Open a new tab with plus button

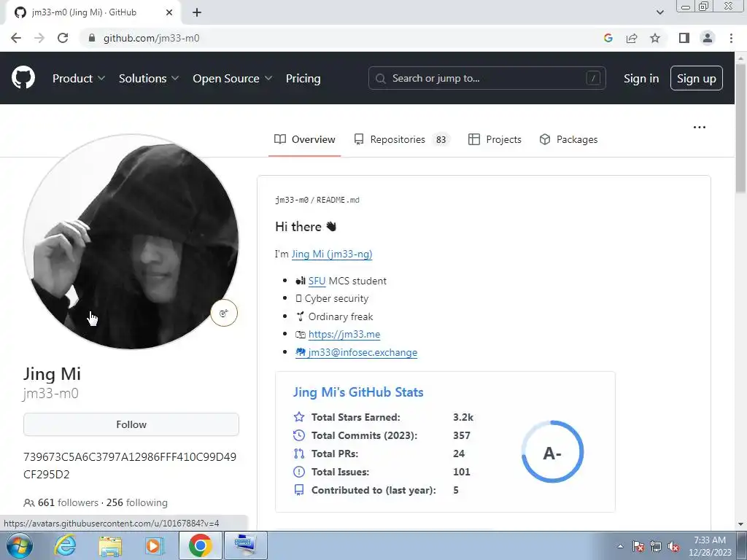197,12
